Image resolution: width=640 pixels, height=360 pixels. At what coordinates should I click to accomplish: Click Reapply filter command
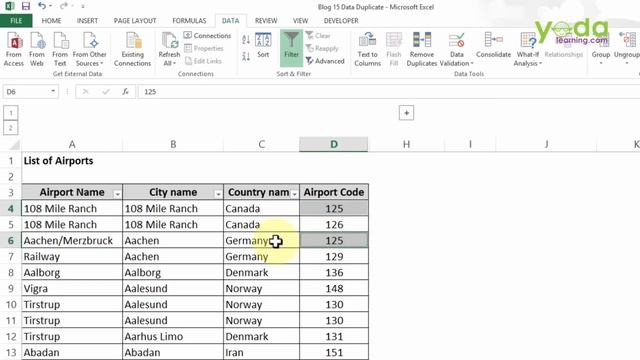coord(322,48)
